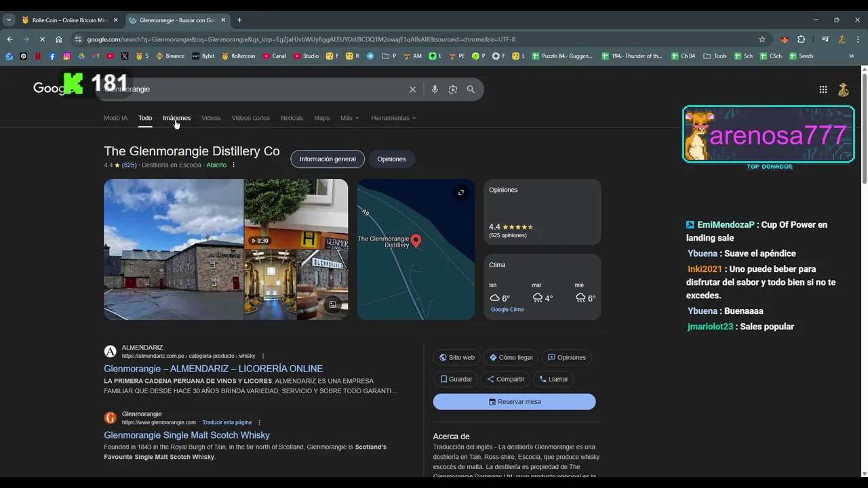Open the Chrome three-dot menu
Viewport: 868px width, 488px height.
click(x=859, y=39)
